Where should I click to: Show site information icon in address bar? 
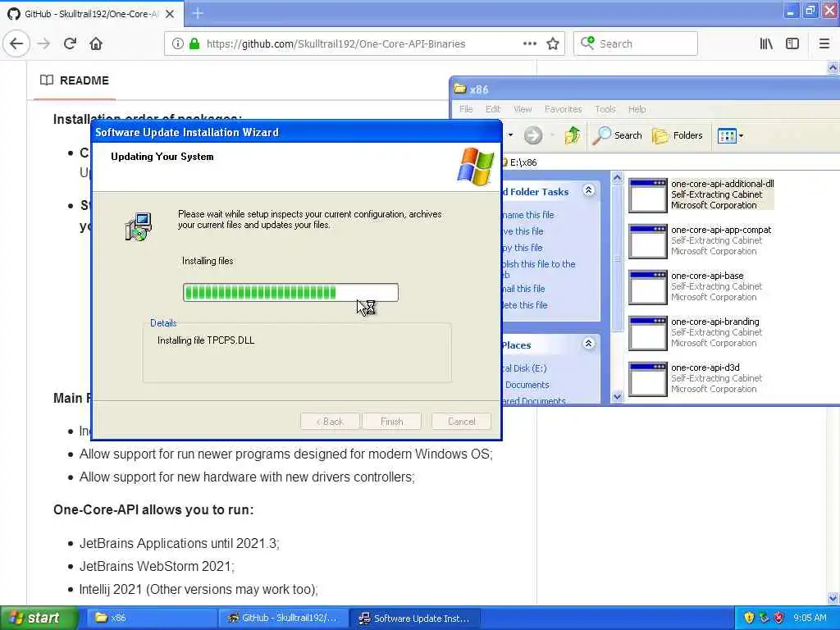pyautogui.click(x=177, y=44)
